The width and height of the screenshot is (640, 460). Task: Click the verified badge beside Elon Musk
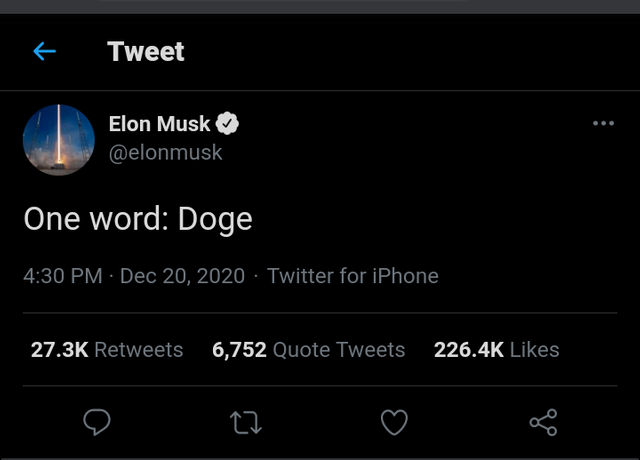click(x=228, y=124)
